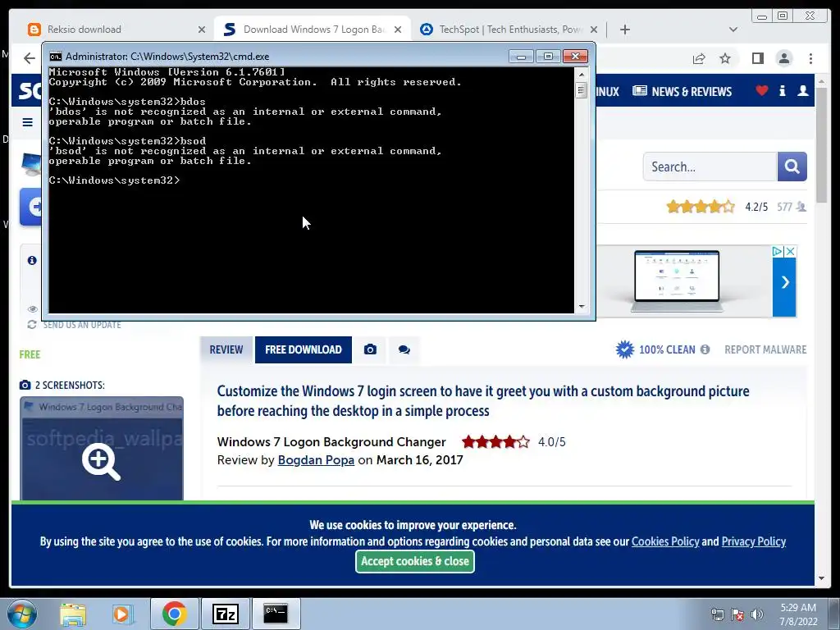Close the advertisement with X icon
This screenshot has width=840, height=630.
coord(790,251)
